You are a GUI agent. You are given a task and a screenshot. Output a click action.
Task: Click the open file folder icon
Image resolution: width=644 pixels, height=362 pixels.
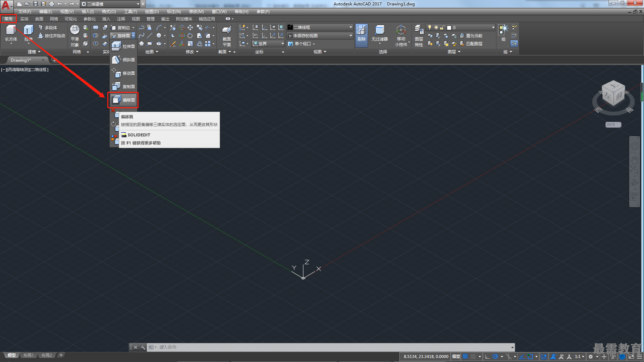click(x=28, y=4)
